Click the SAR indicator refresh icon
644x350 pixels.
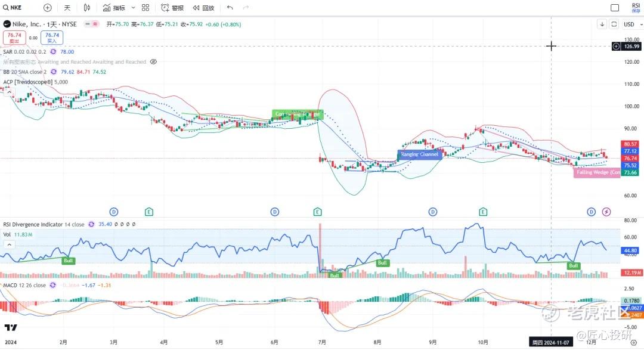tap(54, 52)
